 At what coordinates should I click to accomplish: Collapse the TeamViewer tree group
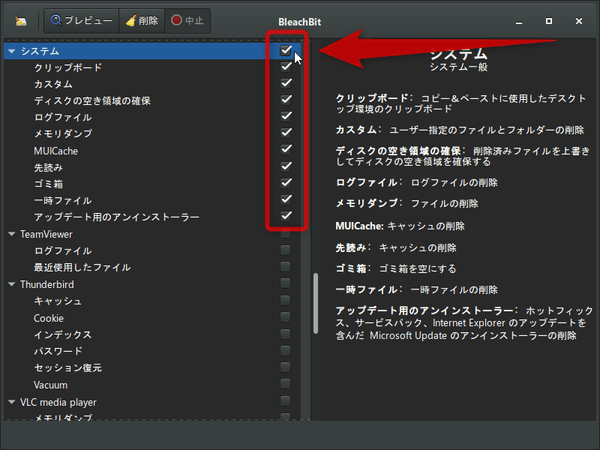[x=11, y=234]
